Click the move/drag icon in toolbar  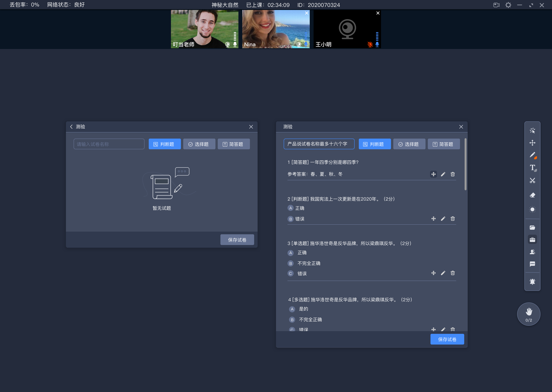pos(533,143)
